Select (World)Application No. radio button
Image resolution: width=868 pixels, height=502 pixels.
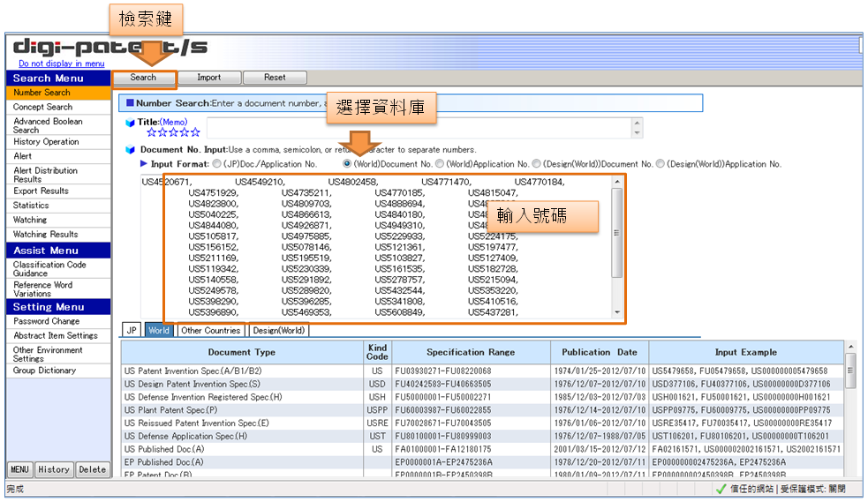pyautogui.click(x=440, y=164)
